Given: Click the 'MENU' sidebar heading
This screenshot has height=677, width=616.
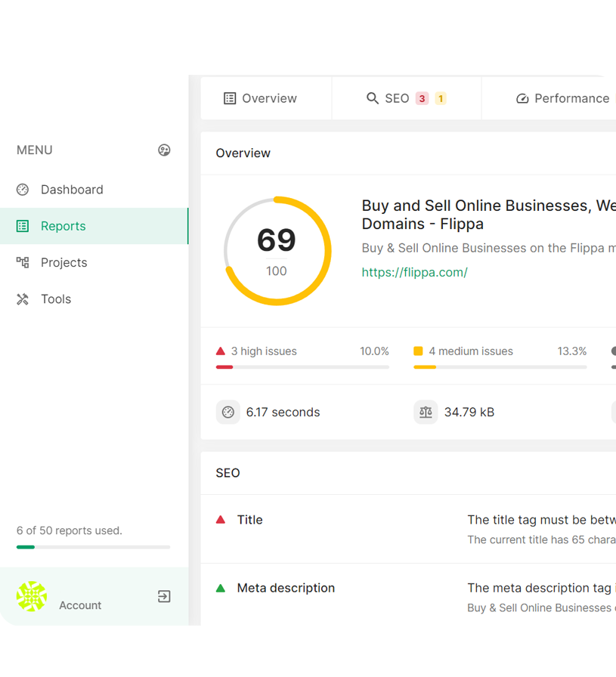Looking at the screenshot, I should pos(35,150).
